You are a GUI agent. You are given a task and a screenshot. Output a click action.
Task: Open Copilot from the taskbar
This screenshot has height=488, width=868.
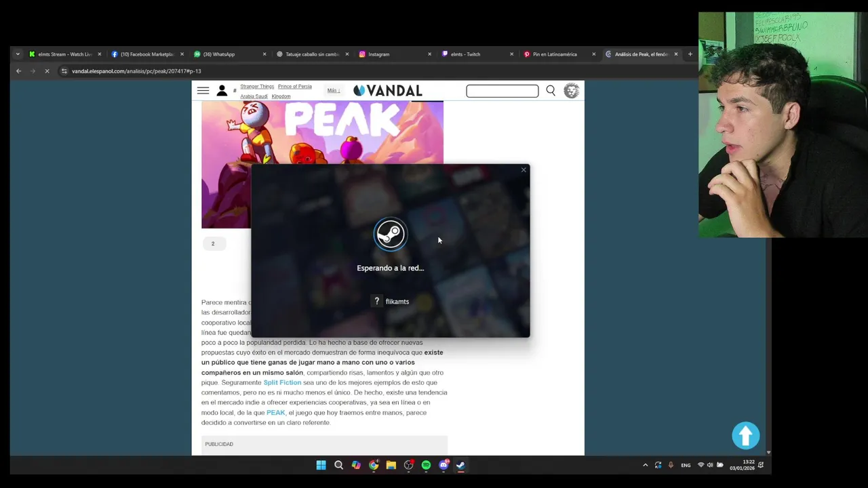[356, 465]
